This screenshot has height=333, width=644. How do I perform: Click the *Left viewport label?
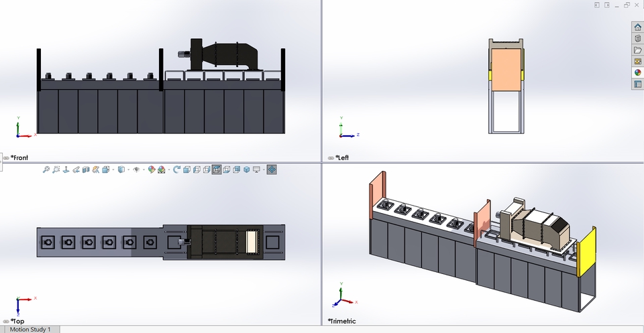coord(342,157)
